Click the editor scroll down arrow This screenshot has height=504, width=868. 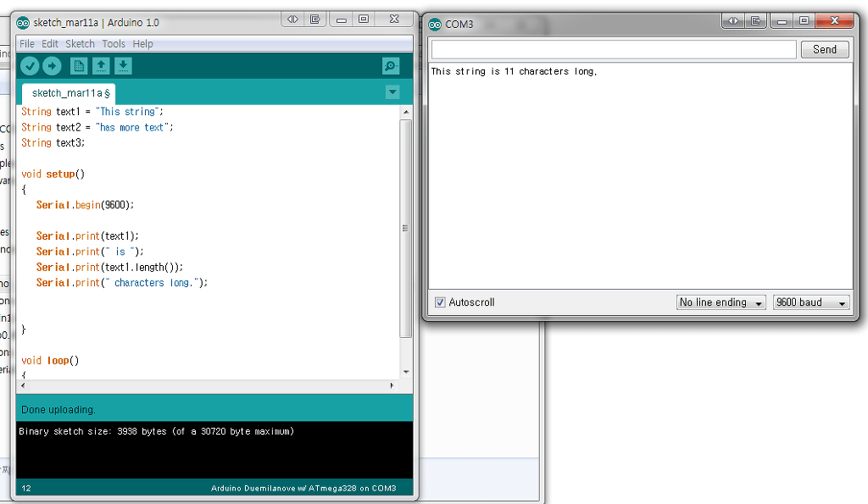(x=406, y=372)
